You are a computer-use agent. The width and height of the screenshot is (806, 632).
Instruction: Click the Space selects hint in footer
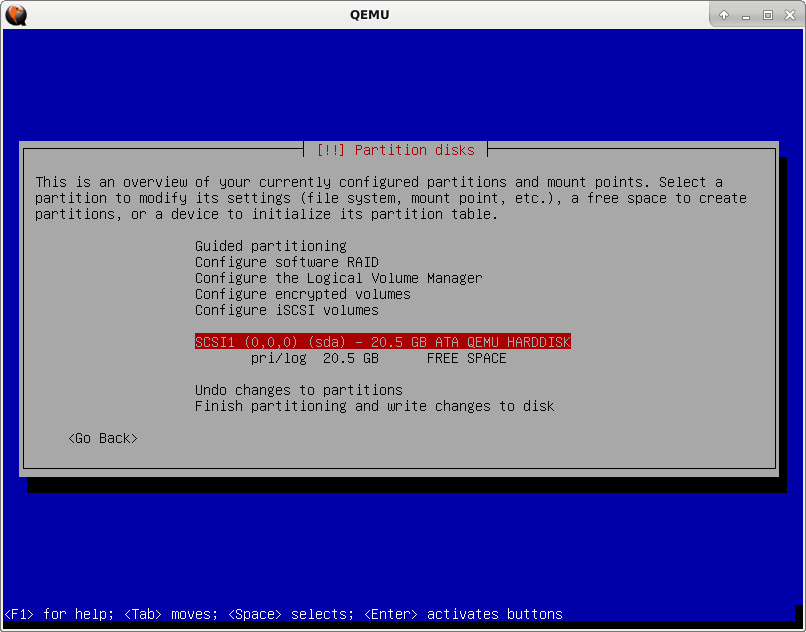point(291,614)
